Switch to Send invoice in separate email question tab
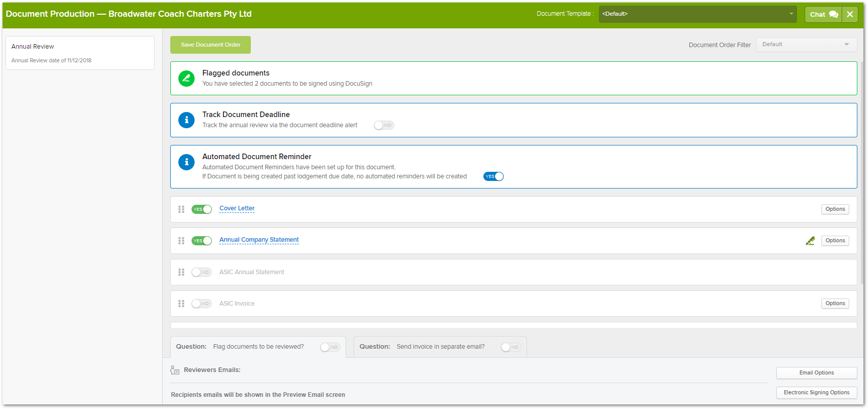The width and height of the screenshot is (868, 409). 440,347
